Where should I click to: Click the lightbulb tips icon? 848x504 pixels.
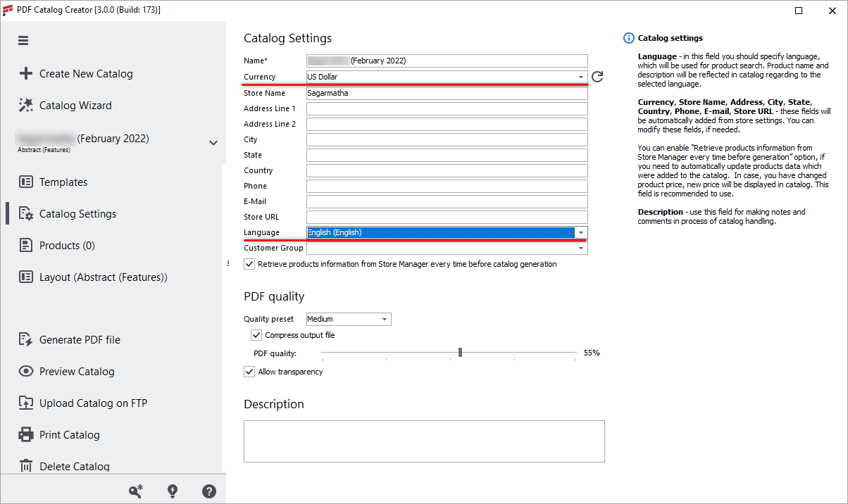[173, 491]
